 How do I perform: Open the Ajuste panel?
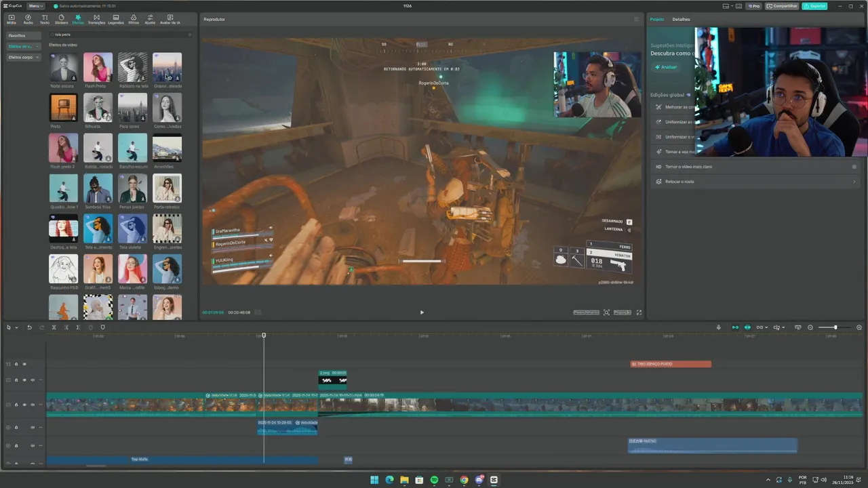(x=150, y=19)
